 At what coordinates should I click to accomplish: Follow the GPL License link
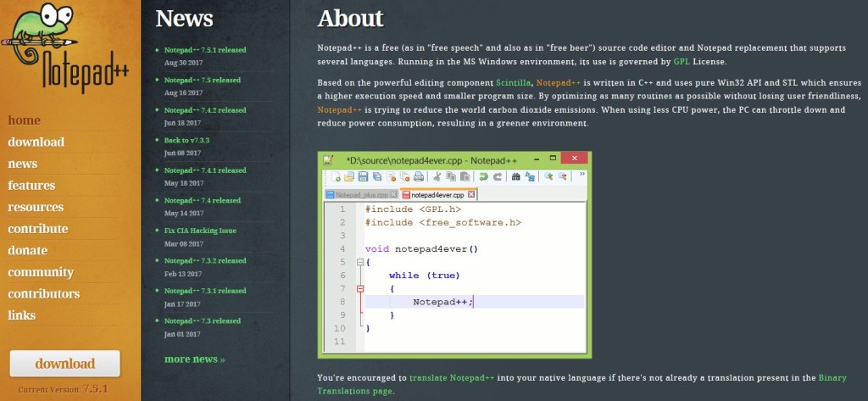(x=682, y=62)
